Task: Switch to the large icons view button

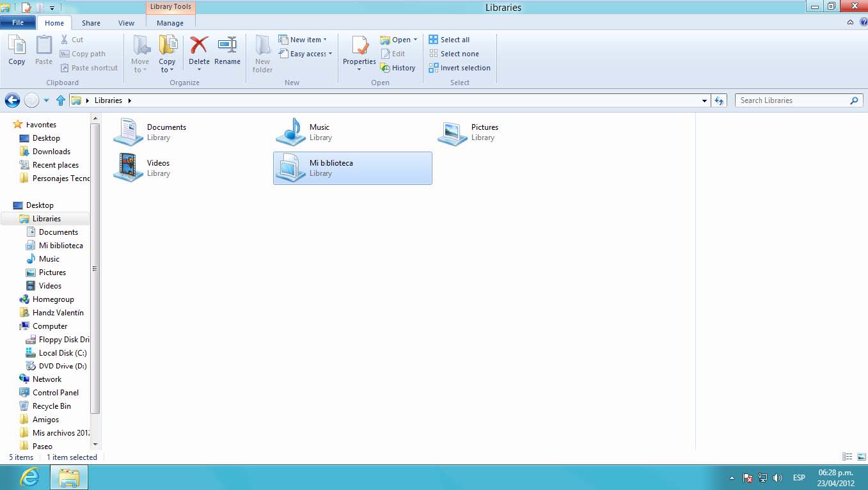Action: point(861,457)
